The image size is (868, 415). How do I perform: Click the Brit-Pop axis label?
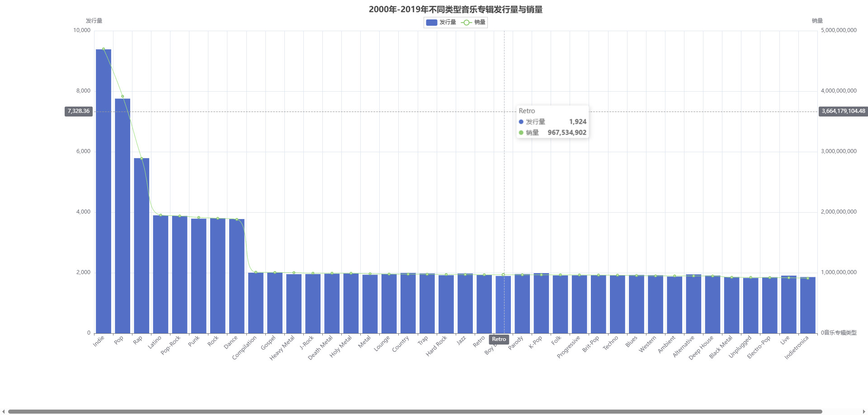click(x=590, y=344)
